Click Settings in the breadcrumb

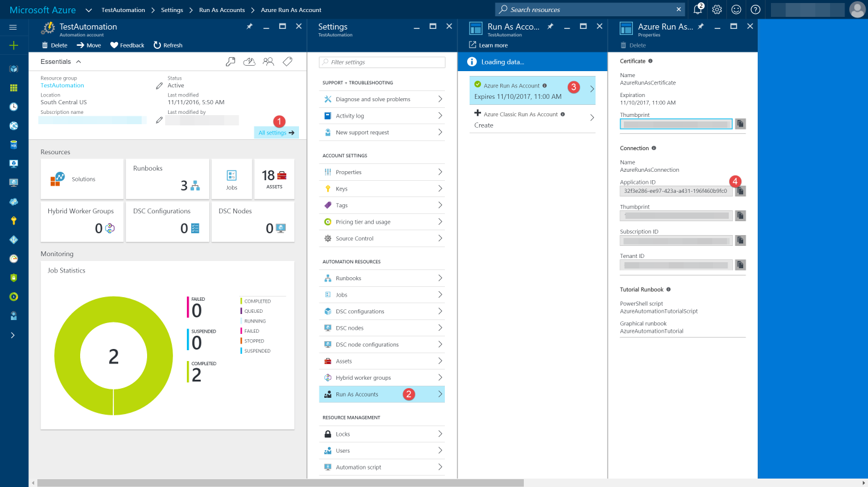(172, 10)
